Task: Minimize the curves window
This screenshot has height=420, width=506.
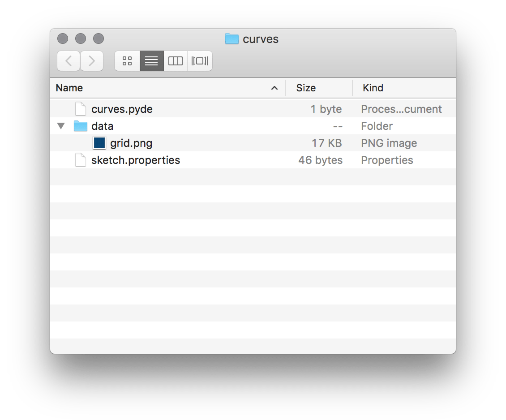Action: pos(81,39)
